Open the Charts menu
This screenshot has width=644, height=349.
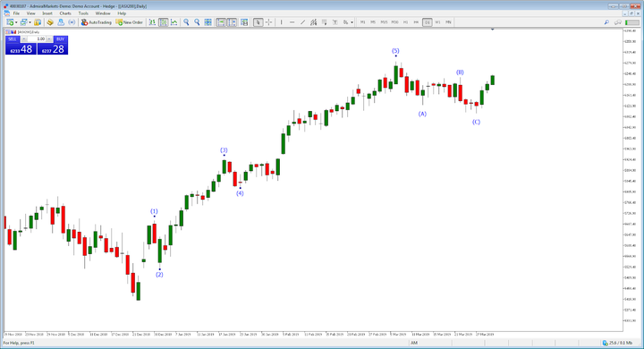point(65,13)
